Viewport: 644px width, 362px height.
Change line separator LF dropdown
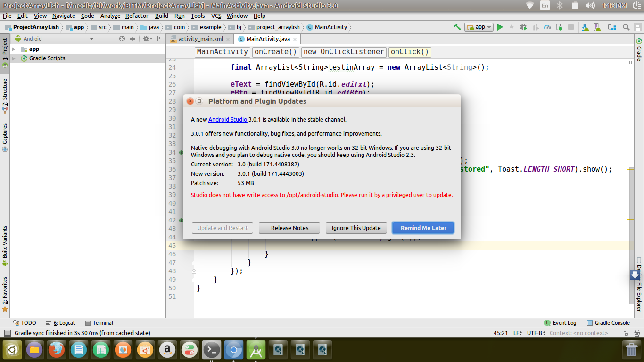(x=517, y=333)
